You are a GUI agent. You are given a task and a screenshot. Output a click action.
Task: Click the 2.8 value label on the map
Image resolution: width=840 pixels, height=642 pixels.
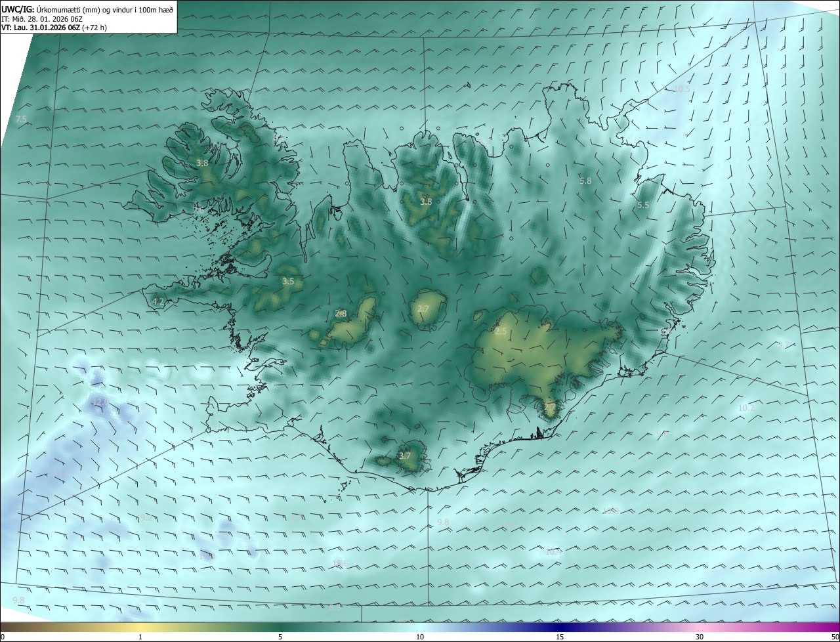pos(341,314)
